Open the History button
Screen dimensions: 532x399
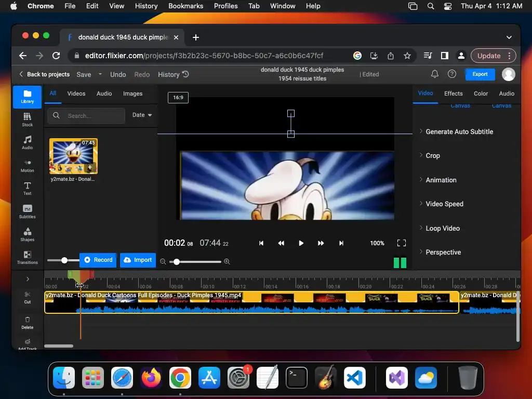click(174, 74)
